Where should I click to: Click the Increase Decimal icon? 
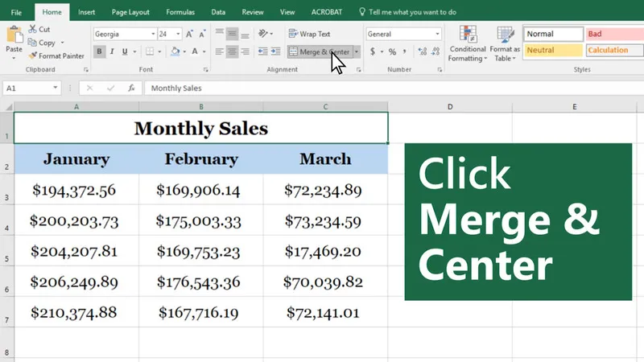422,51
